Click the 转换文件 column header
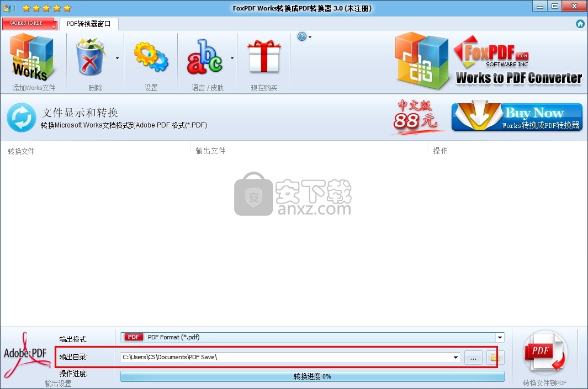588x389 pixels. coord(21,151)
